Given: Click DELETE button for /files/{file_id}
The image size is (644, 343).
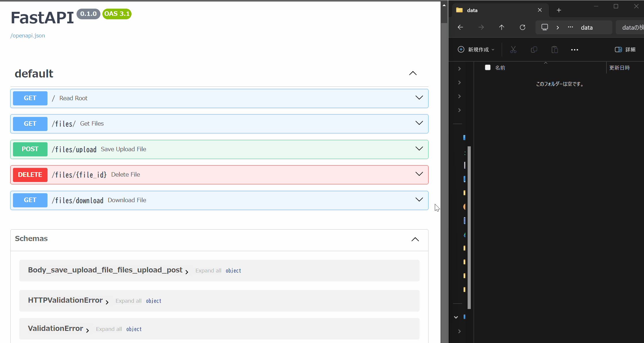Looking at the screenshot, I should pyautogui.click(x=30, y=175).
